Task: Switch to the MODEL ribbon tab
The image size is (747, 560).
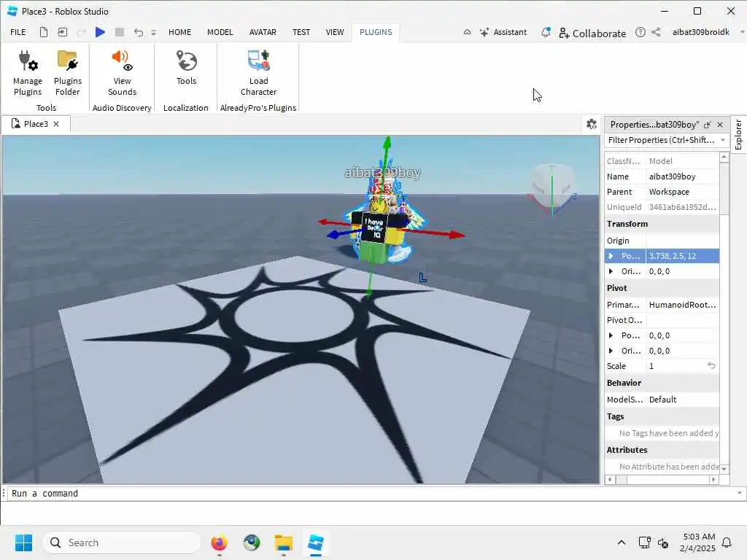Action: pos(220,32)
